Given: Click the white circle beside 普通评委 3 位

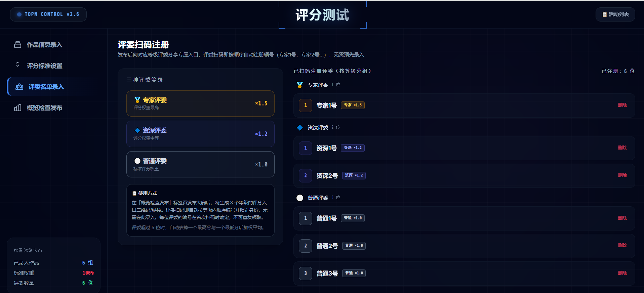Looking at the screenshot, I should 300,198.
